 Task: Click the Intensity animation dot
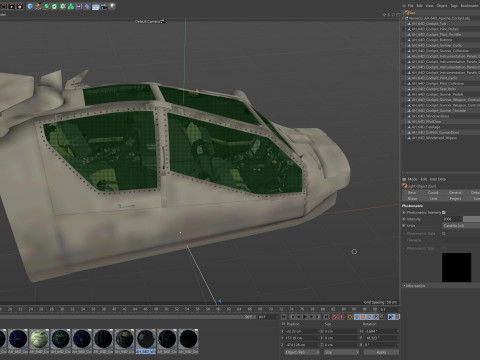[404, 219]
